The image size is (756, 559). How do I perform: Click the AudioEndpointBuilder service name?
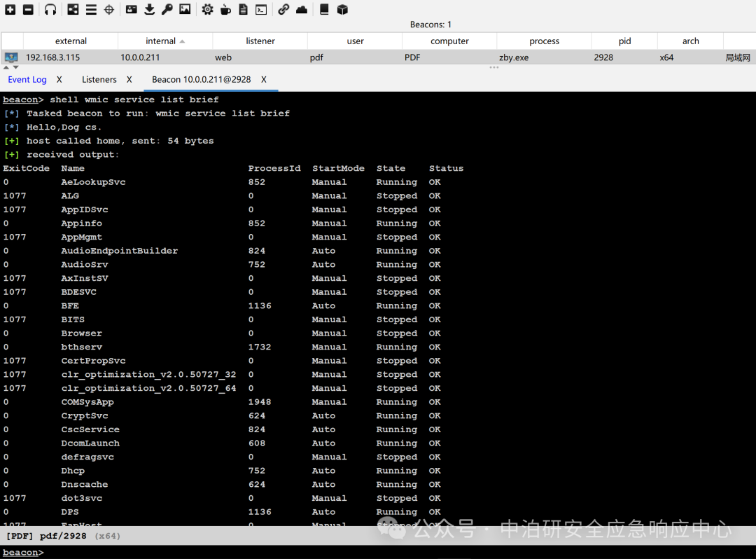[x=120, y=251]
